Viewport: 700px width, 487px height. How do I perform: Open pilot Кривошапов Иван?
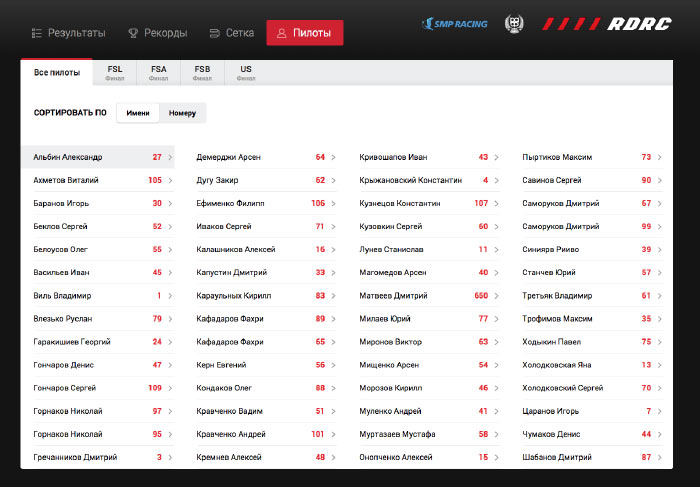pos(393,157)
